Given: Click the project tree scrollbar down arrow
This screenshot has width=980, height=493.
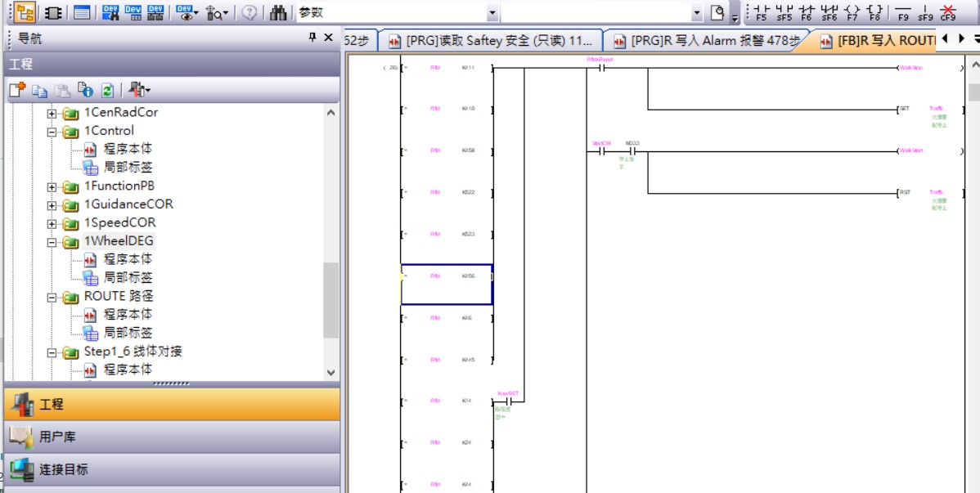Looking at the screenshot, I should point(330,372).
